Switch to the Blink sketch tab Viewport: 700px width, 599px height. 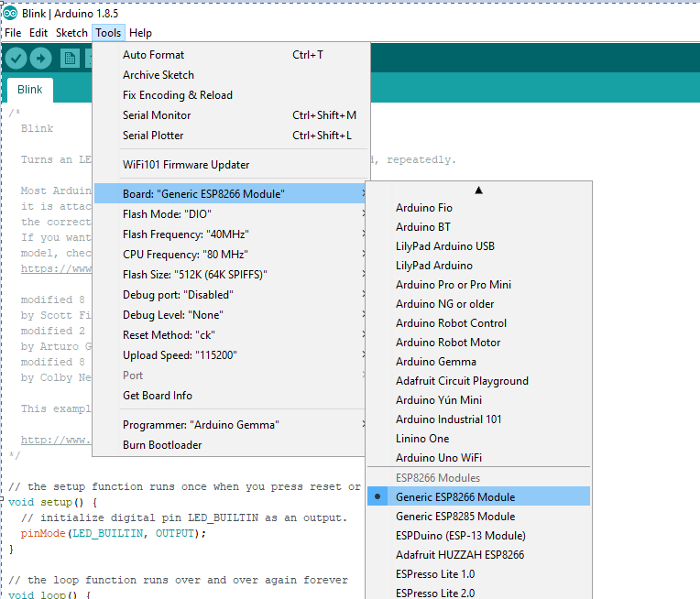(30, 90)
